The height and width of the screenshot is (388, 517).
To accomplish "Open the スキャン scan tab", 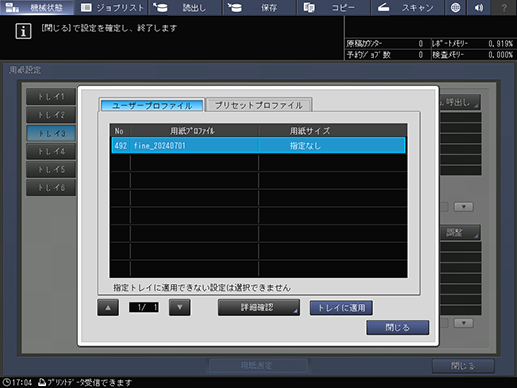I will click(x=407, y=7).
